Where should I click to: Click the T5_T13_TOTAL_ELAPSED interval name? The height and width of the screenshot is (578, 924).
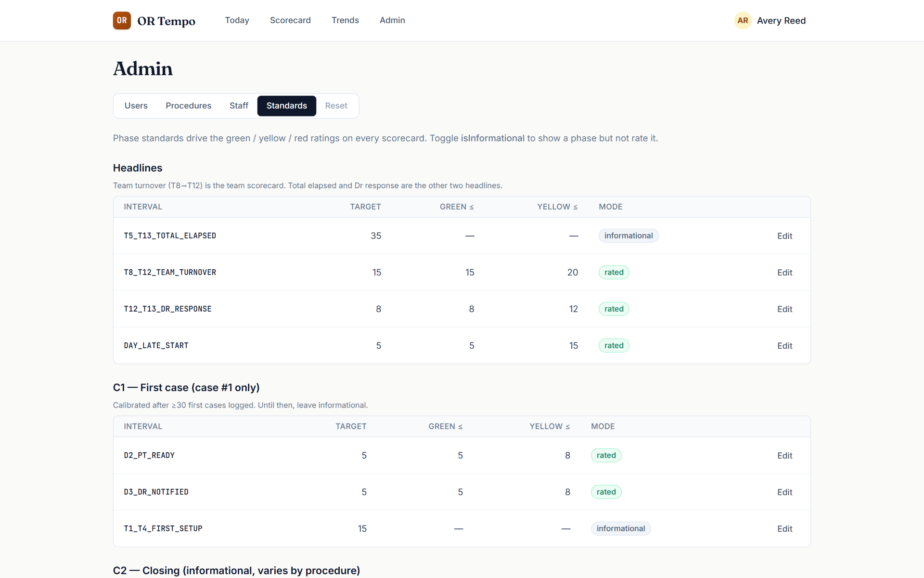click(x=170, y=236)
